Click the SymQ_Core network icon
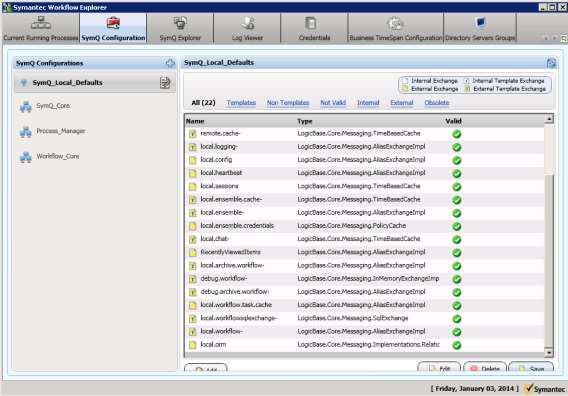Screen dimensions: 568x396 [x=26, y=107]
